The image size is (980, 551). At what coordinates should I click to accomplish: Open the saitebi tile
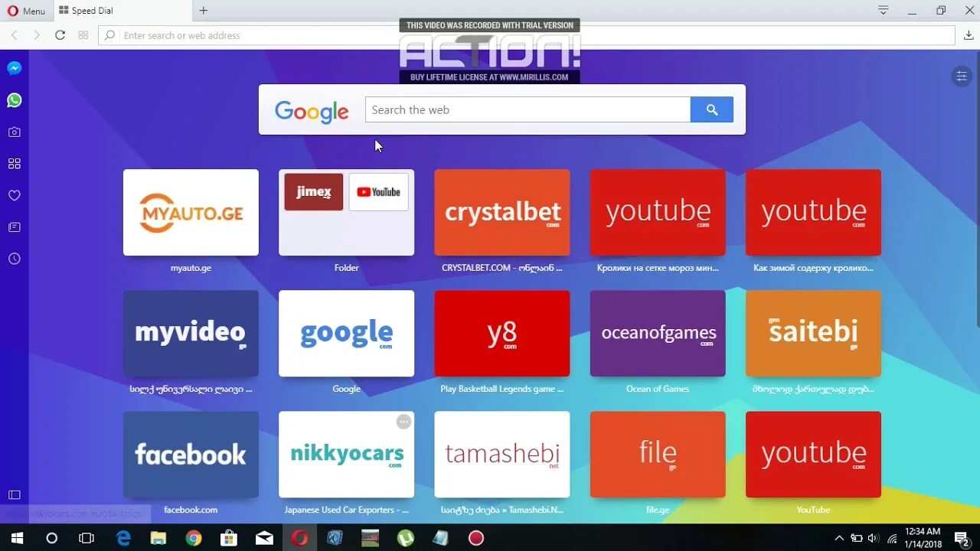tap(813, 334)
